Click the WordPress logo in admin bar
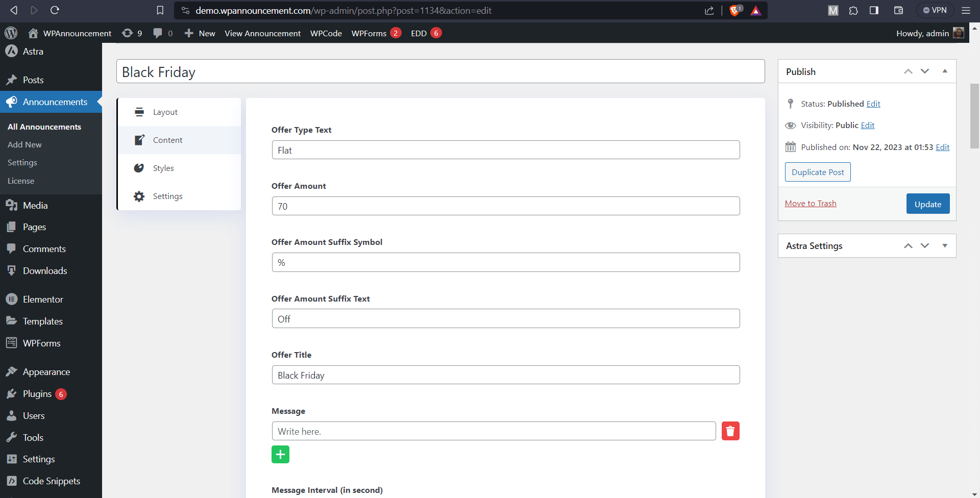This screenshot has width=980, height=498. pyautogui.click(x=11, y=33)
